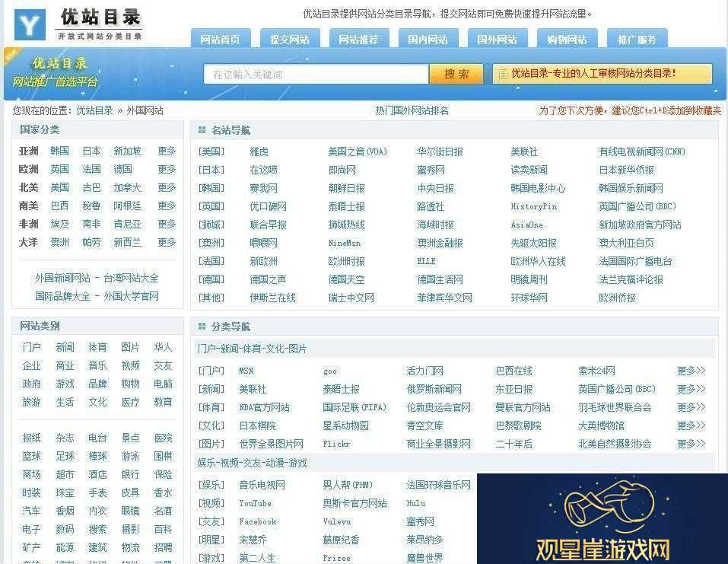Screen dimensions: 728x564
Task: Show 更多 countries in the 欧洲 row
Action: 167,169
